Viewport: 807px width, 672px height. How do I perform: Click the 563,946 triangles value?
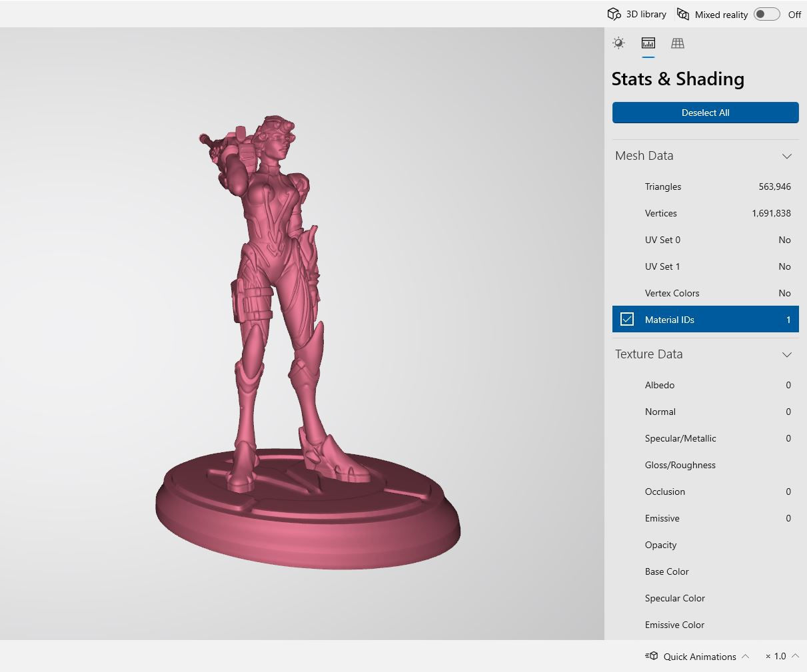(x=774, y=186)
